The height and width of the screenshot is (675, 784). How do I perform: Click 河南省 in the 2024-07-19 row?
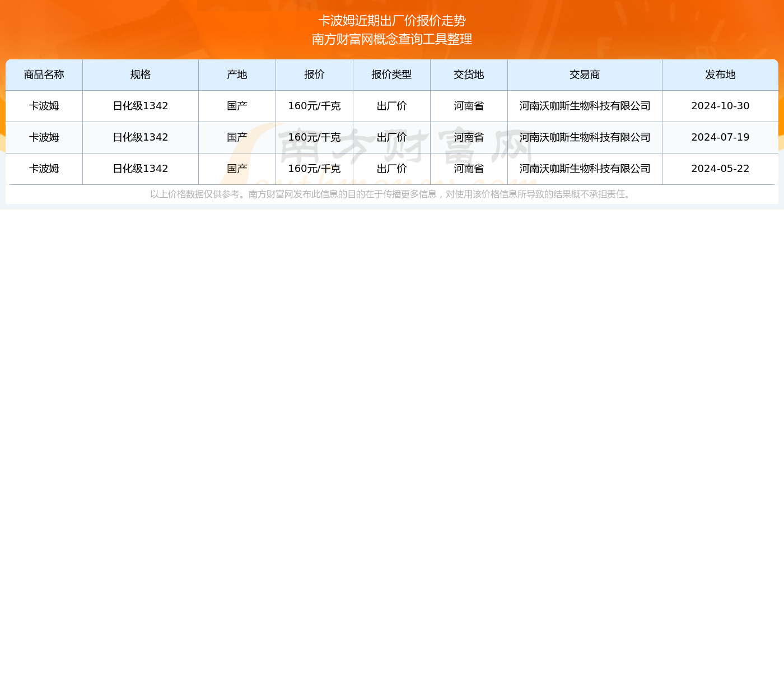tap(469, 137)
